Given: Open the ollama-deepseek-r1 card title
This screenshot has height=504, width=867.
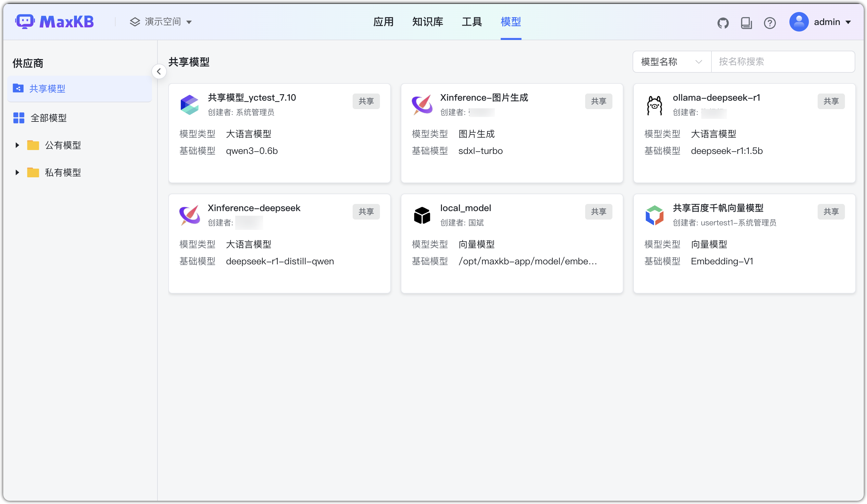Looking at the screenshot, I should 717,98.
